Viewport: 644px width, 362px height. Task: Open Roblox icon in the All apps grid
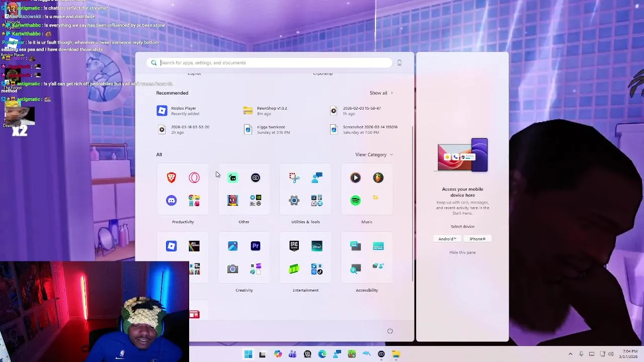point(172,246)
